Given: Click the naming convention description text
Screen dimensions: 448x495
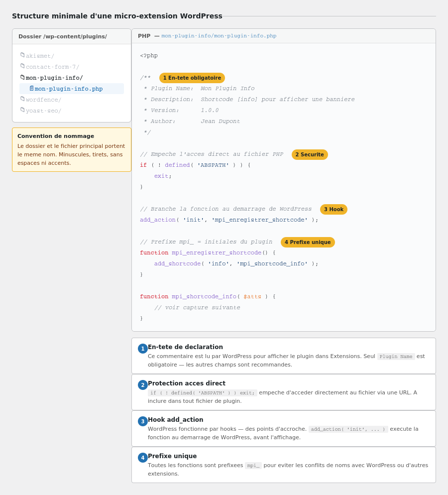Looking at the screenshot, I should pos(71,154).
